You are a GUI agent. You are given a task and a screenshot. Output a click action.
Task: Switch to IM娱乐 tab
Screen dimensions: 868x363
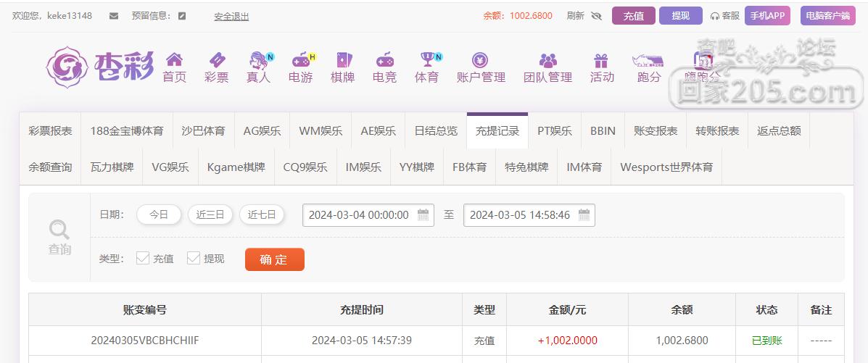pyautogui.click(x=364, y=167)
